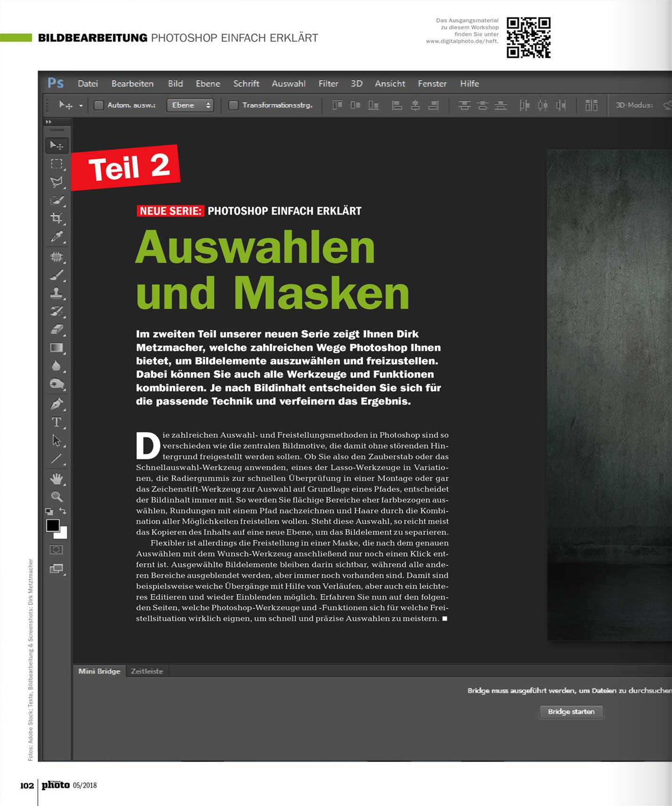
Task: Toggle Quick Mask mode
Action: coord(57,549)
